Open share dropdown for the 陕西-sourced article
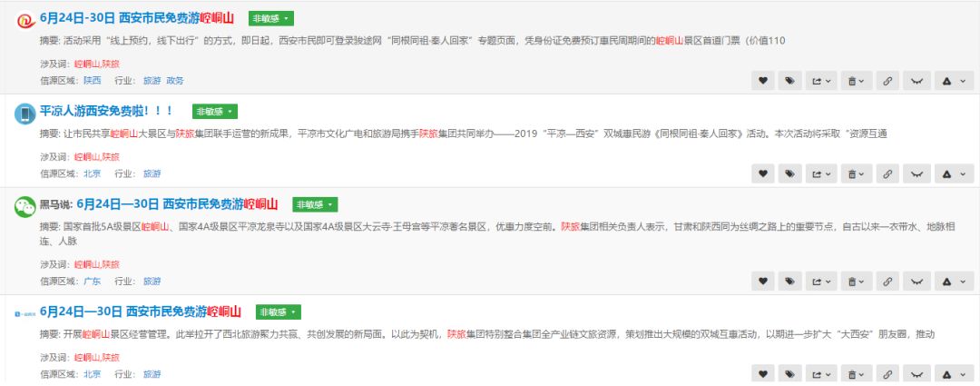This screenshot has height=386, width=980. pyautogui.click(x=821, y=81)
